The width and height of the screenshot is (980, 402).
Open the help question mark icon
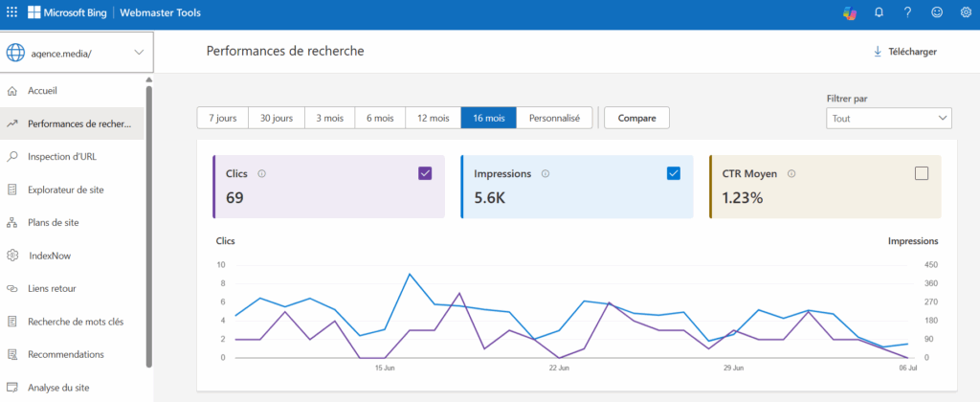tap(907, 12)
